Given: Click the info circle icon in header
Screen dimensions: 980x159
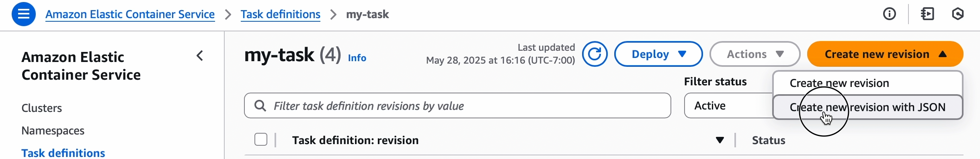Looking at the screenshot, I should (889, 14).
